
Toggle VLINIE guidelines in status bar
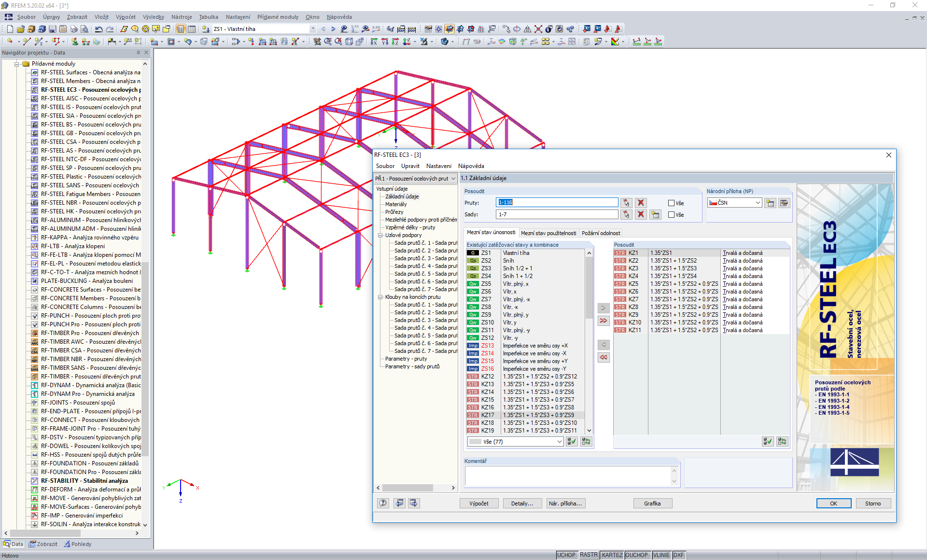[661, 555]
